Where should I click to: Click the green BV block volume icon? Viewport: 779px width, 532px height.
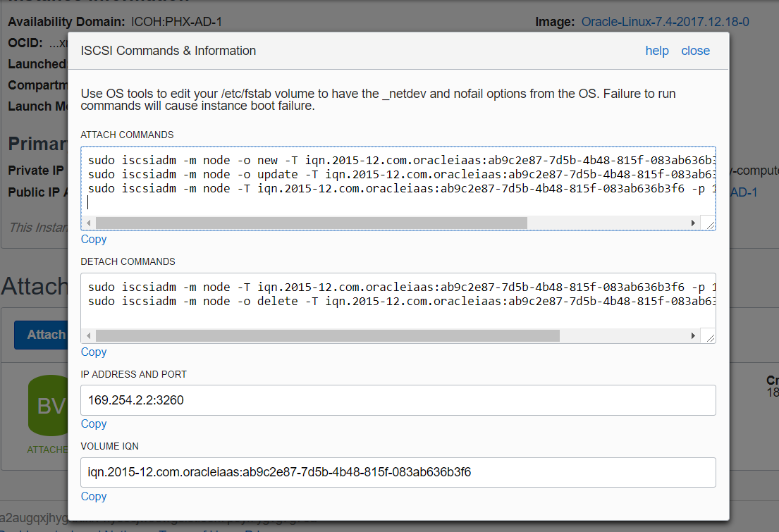pos(48,405)
